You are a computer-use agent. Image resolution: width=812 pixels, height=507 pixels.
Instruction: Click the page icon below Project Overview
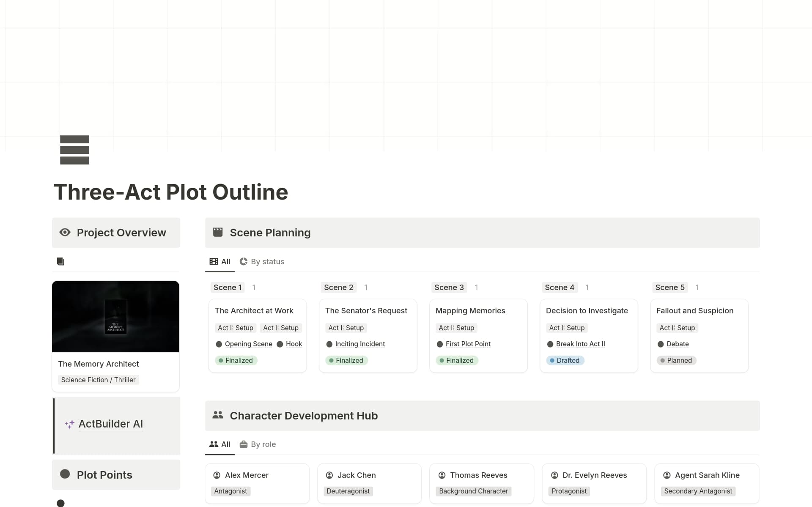[60, 261]
